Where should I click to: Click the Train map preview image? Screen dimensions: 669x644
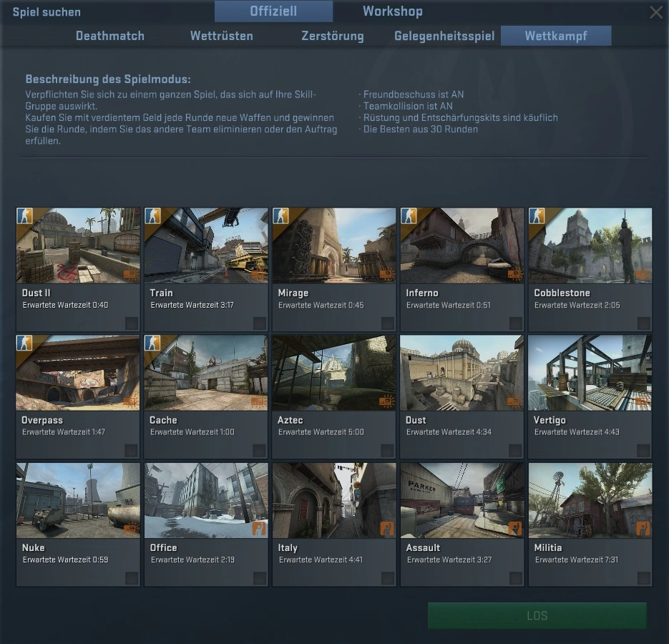(206, 245)
